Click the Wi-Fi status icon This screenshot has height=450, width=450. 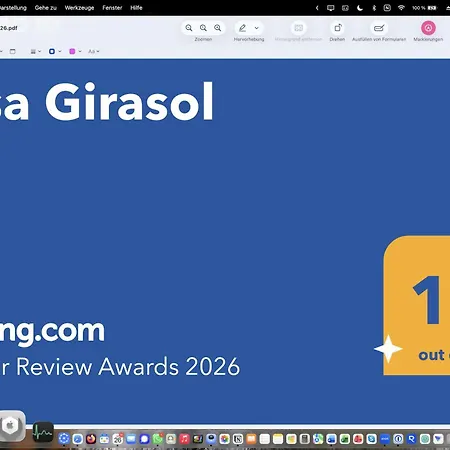(401, 8)
